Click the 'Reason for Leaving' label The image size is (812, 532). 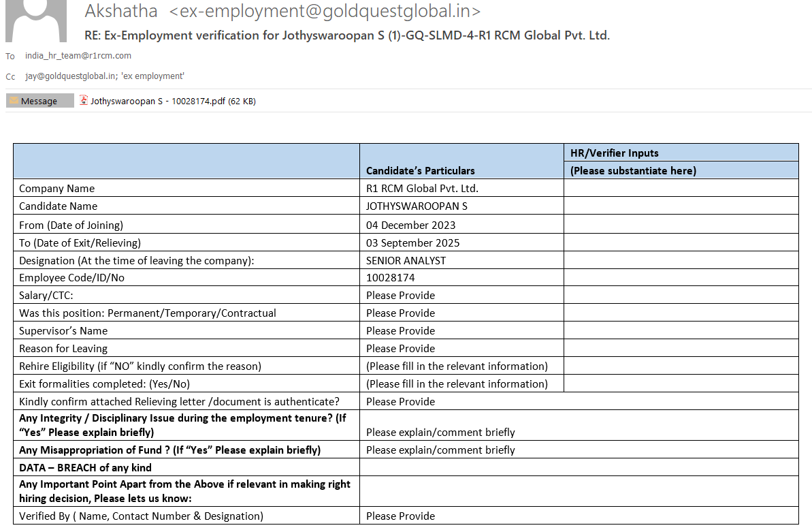(x=63, y=349)
